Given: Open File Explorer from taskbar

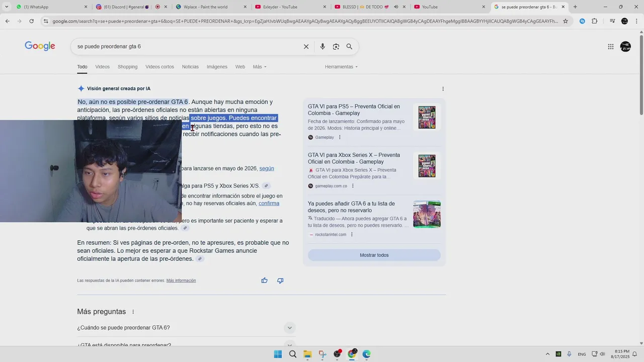Looking at the screenshot, I should [307, 354].
